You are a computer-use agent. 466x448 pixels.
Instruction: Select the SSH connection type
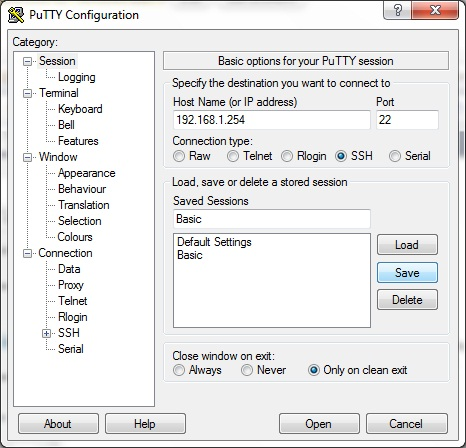tap(341, 156)
